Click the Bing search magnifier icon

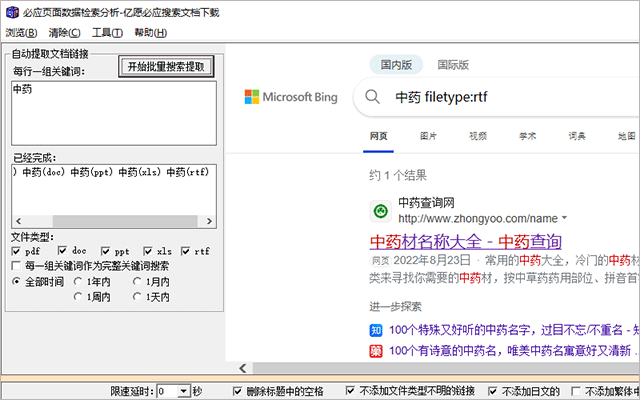(x=372, y=97)
